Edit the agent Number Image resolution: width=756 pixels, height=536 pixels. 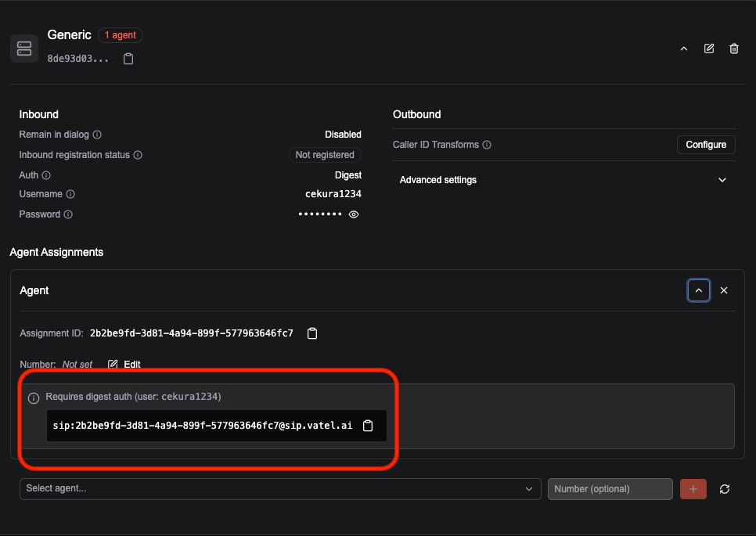point(124,365)
